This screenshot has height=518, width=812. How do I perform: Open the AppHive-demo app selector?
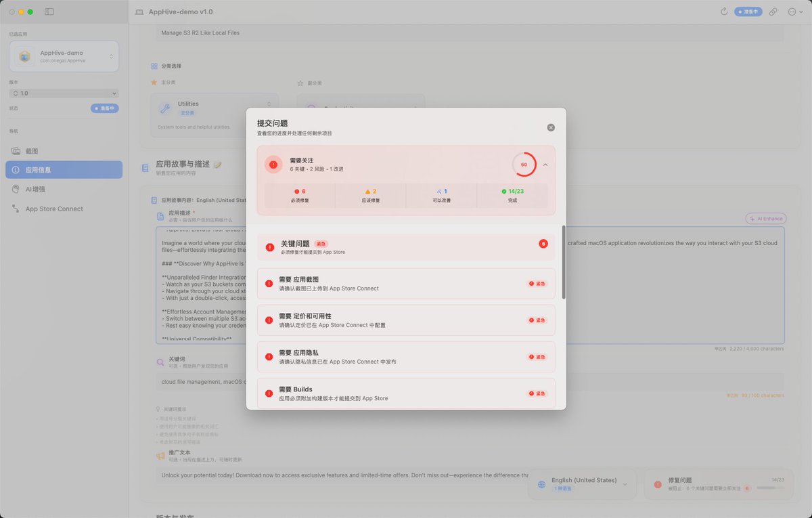click(x=64, y=56)
